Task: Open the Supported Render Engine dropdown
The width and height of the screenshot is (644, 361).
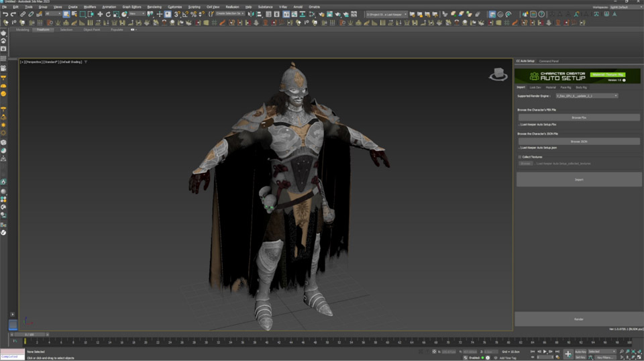Action: [586, 96]
